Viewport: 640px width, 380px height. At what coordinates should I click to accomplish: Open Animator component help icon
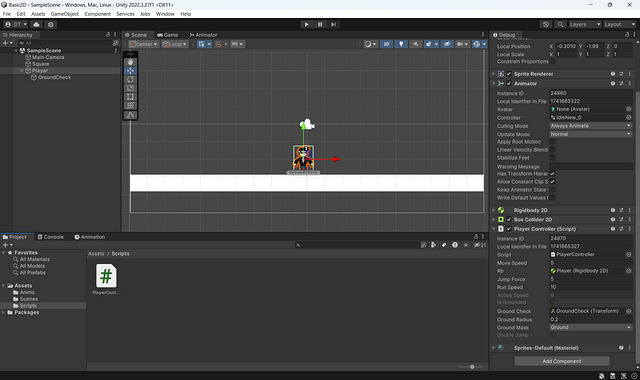click(613, 83)
